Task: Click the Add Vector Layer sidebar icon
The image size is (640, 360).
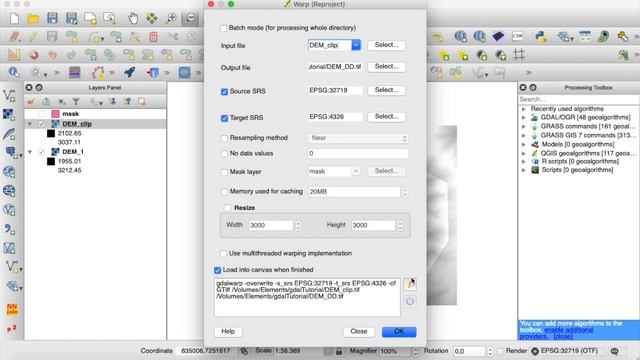Action: click(9, 96)
